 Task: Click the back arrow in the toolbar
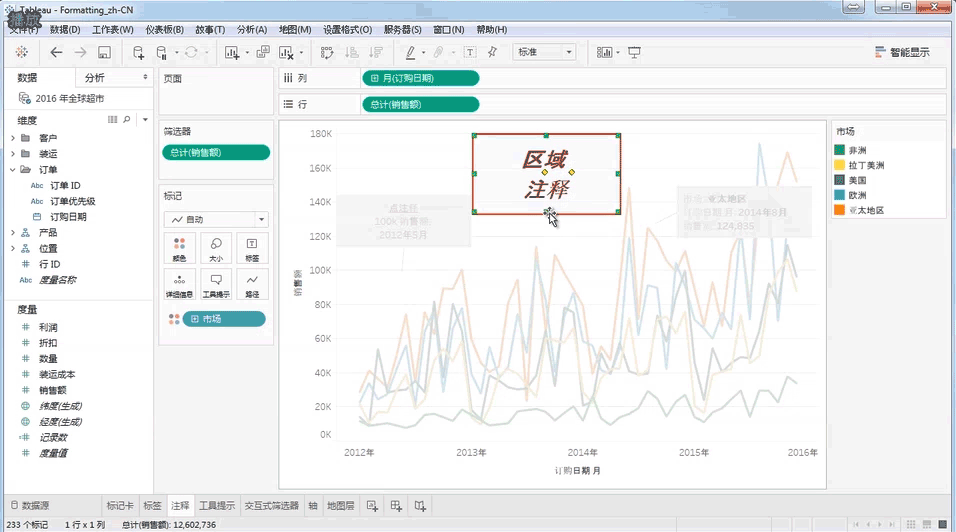click(x=56, y=52)
